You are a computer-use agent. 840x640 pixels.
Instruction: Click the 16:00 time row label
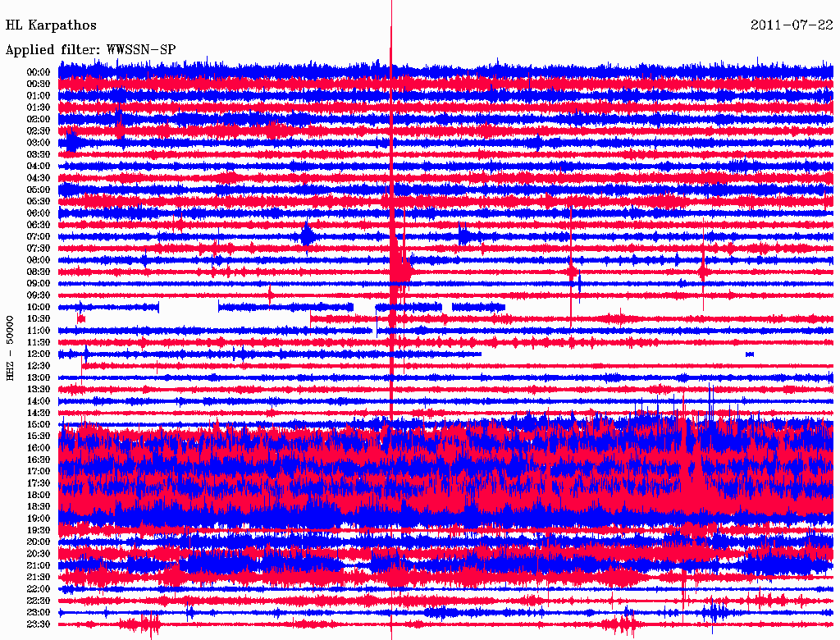click(x=39, y=448)
